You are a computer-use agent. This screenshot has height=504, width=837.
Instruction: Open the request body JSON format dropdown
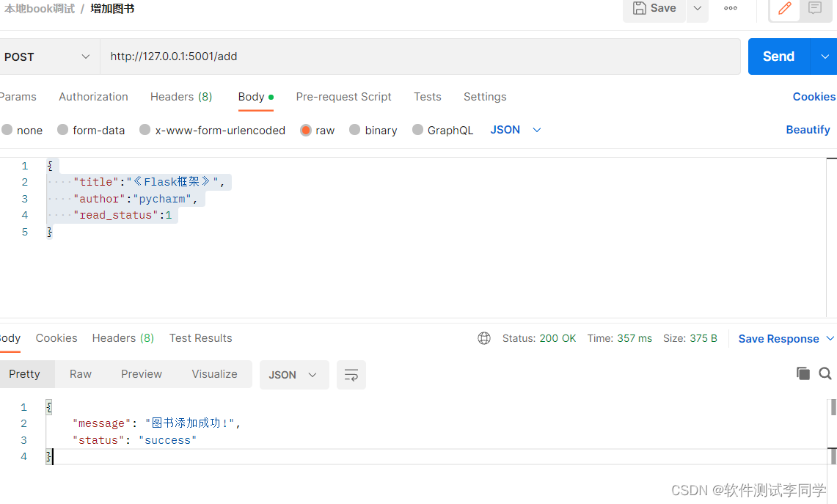pos(516,130)
